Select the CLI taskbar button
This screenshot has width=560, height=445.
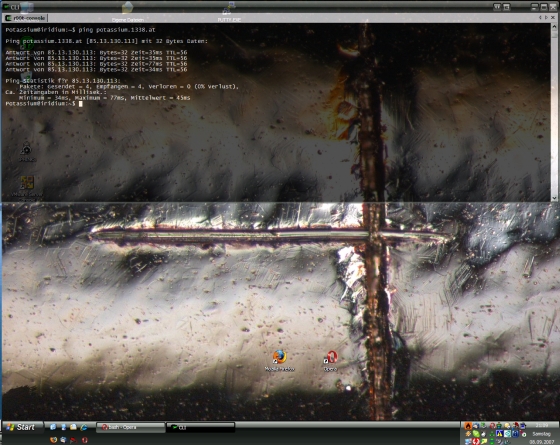(x=200, y=427)
